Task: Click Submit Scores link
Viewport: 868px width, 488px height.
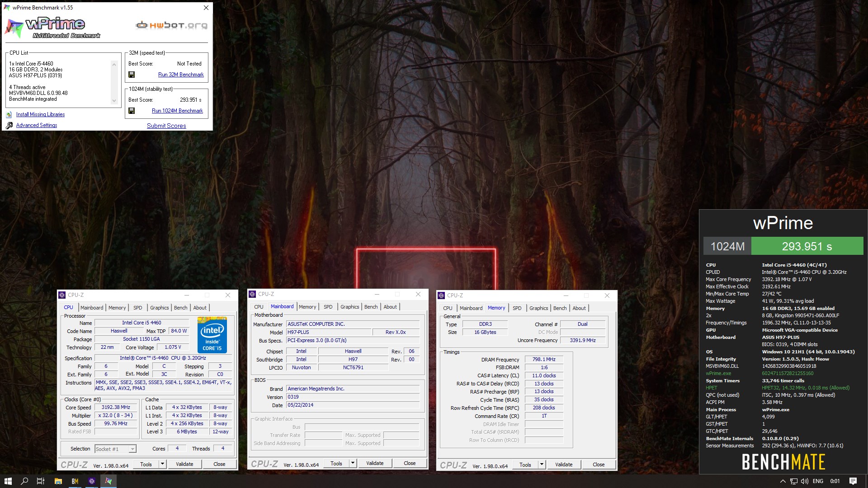Action: tap(166, 126)
